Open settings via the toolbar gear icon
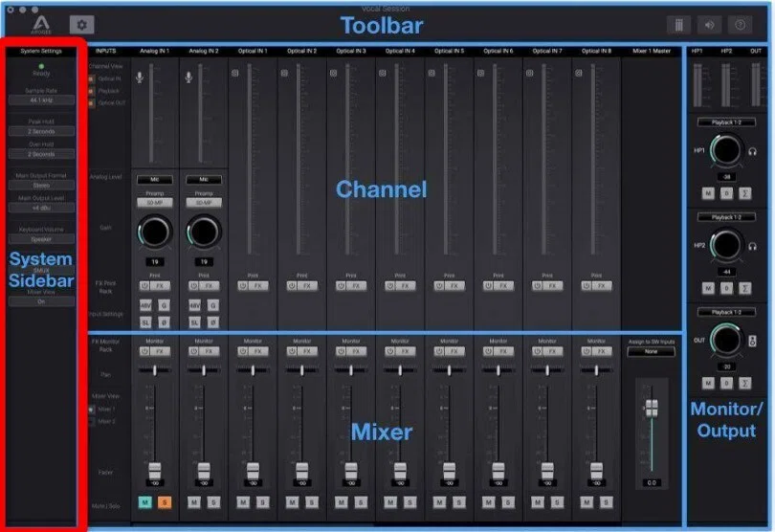Image resolution: width=775 pixels, height=532 pixels. (81, 25)
